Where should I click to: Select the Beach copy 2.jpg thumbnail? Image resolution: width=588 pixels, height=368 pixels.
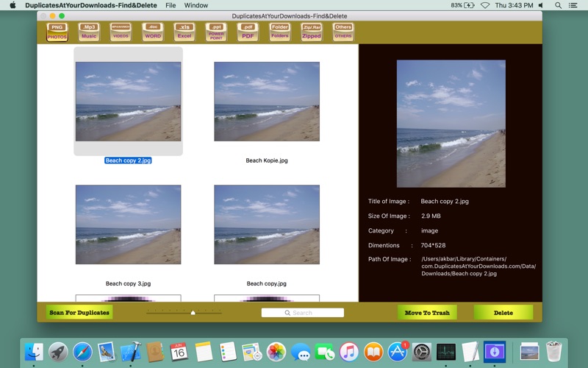(x=128, y=102)
